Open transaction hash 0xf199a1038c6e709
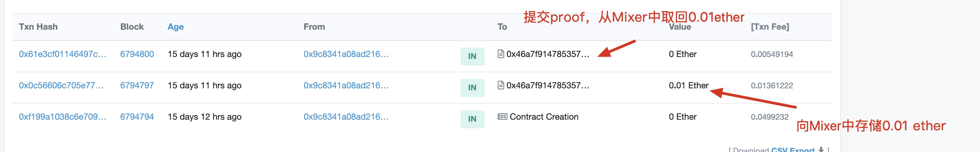The width and height of the screenshot is (980, 152). pyautogui.click(x=62, y=117)
